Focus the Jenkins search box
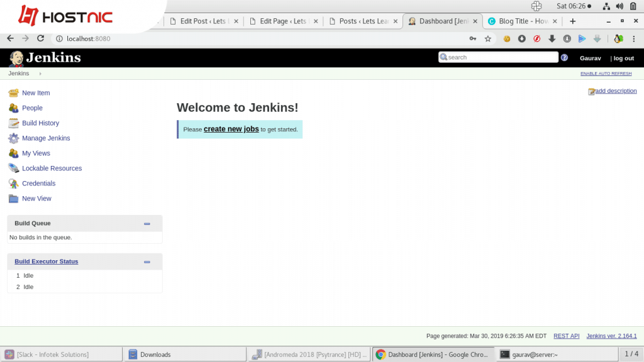Viewport: 644px width, 362px height. click(498, 57)
